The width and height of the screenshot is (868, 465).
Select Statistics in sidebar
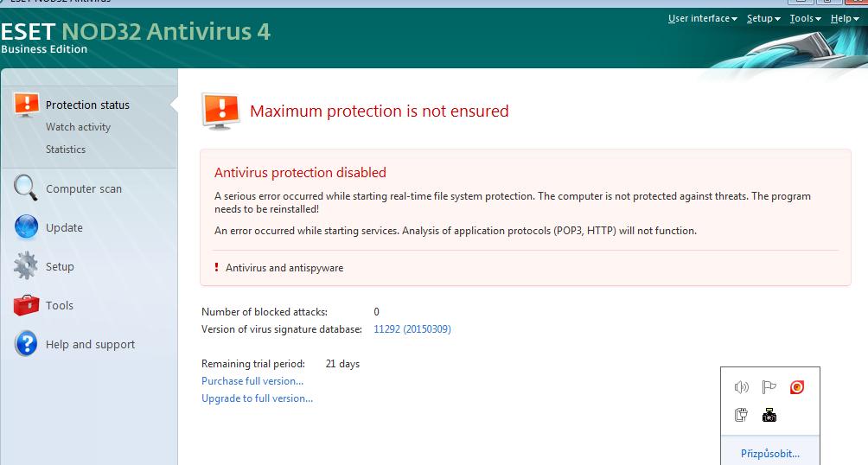[66, 150]
